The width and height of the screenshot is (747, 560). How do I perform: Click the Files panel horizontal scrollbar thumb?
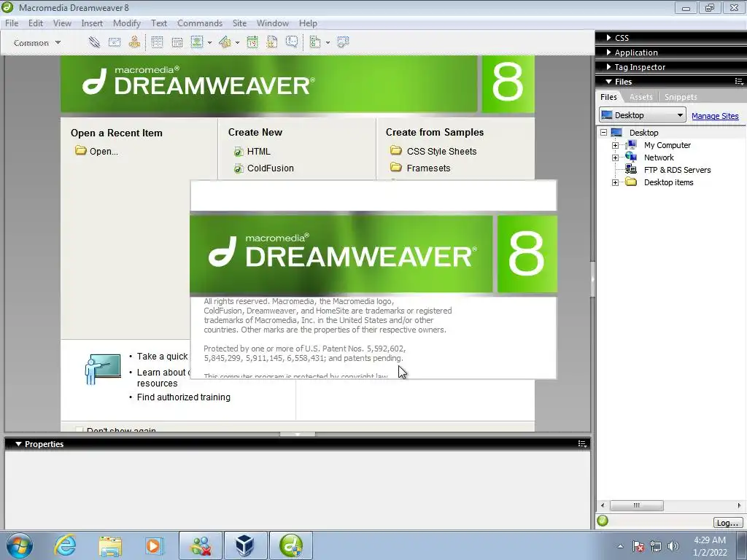coord(636,505)
